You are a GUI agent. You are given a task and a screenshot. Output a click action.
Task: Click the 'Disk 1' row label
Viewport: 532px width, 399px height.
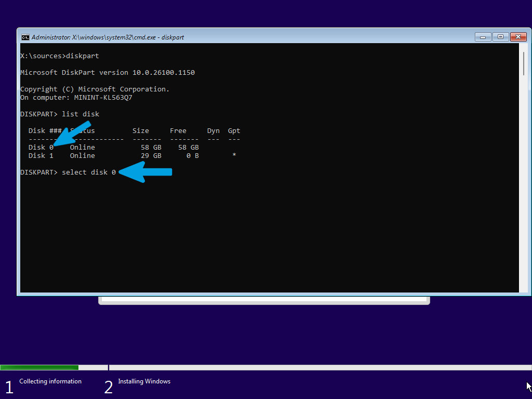pyautogui.click(x=41, y=156)
